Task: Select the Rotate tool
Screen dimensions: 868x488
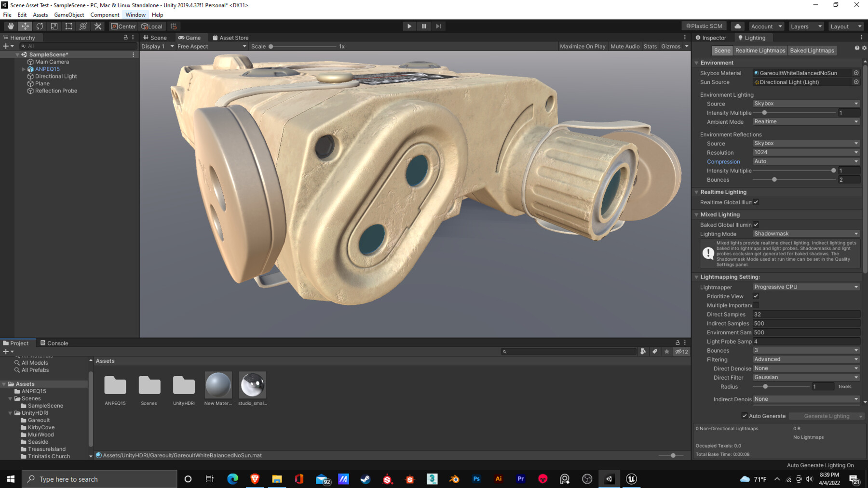Action: tap(39, 26)
